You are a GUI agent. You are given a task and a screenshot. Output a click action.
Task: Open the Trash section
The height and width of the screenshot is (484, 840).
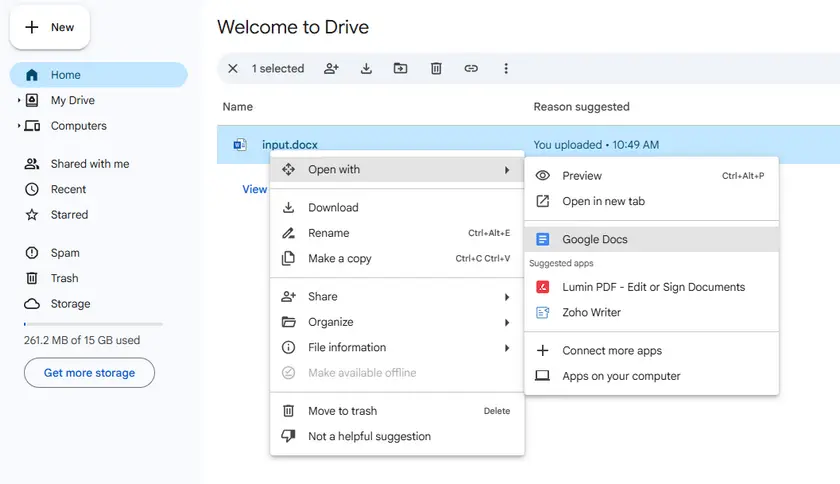coord(64,278)
